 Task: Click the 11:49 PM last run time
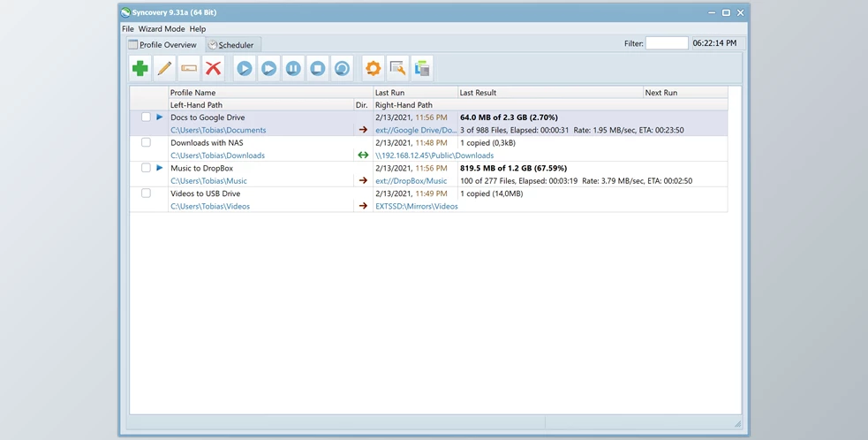[432, 193]
